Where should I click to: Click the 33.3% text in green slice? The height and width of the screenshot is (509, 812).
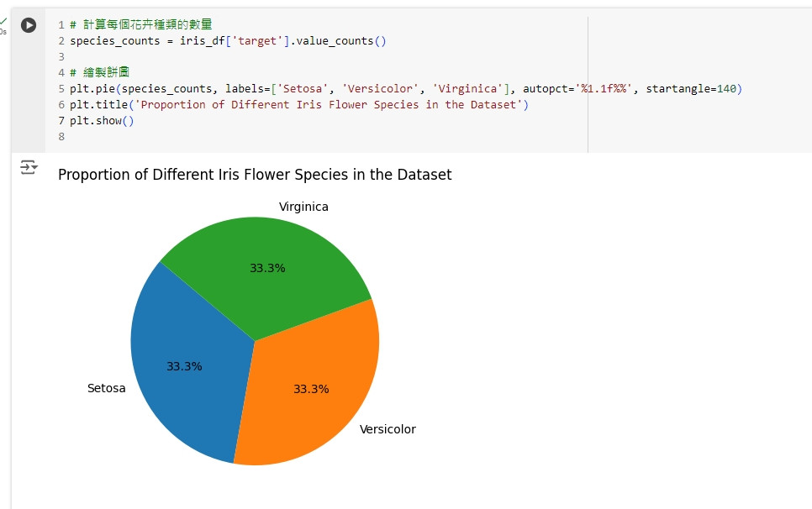(x=267, y=269)
